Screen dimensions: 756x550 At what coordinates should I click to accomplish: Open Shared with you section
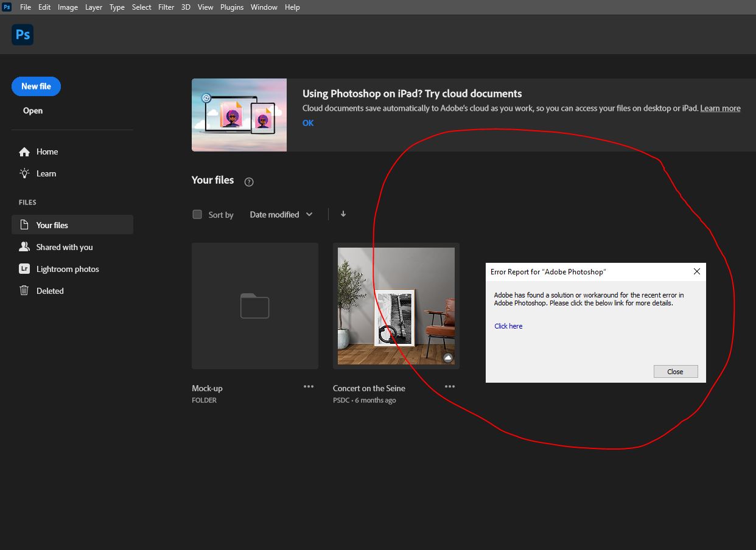[63, 247]
